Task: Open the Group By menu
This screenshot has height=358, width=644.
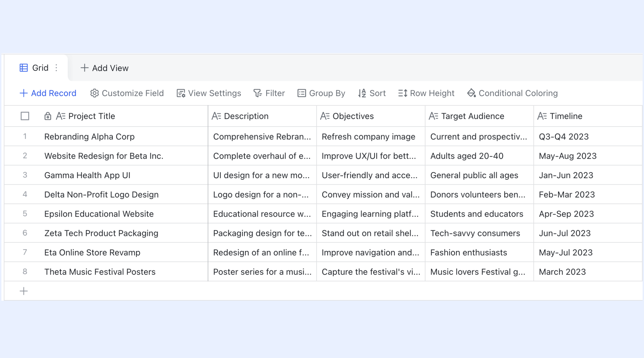Action: [x=321, y=93]
